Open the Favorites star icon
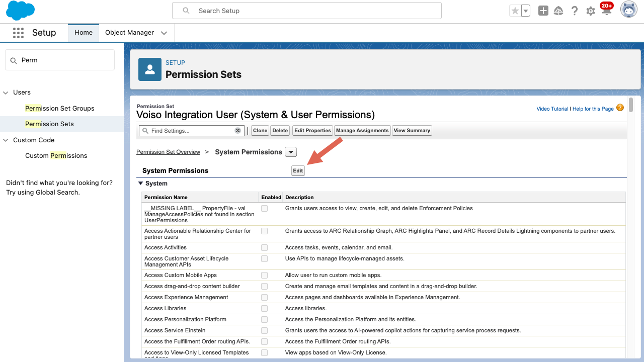Viewport: 644px width, 362px height. [x=515, y=11]
